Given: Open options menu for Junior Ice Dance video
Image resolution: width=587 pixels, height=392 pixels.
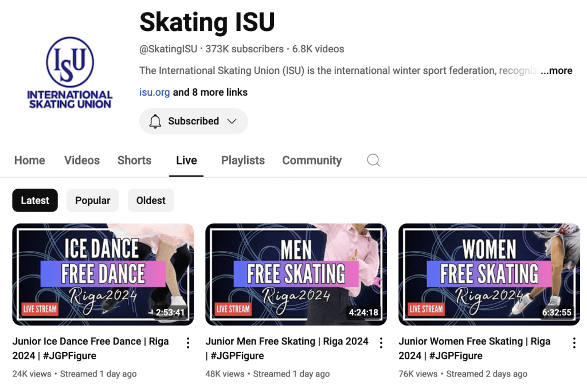Looking at the screenshot, I should coord(188,343).
